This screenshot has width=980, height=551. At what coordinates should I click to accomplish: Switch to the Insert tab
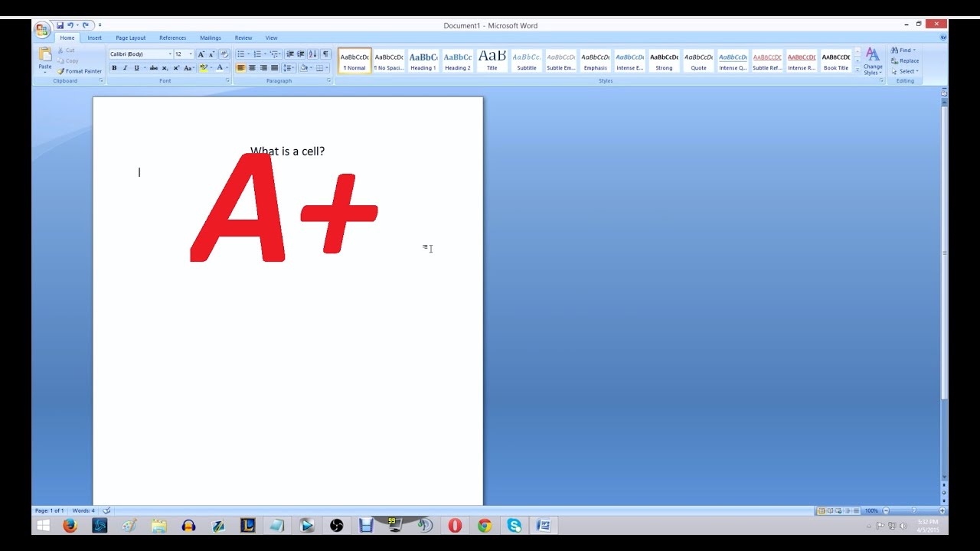tap(94, 37)
